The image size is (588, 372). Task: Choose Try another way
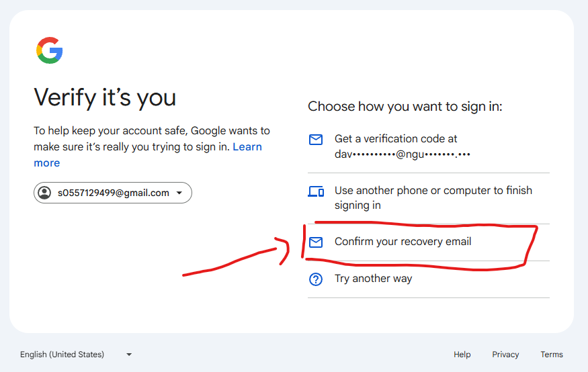tap(429, 279)
